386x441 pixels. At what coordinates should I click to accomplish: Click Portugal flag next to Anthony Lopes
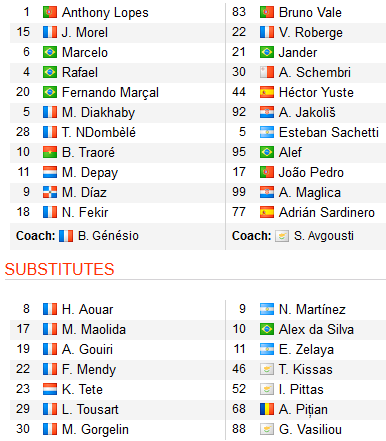[x=50, y=12]
